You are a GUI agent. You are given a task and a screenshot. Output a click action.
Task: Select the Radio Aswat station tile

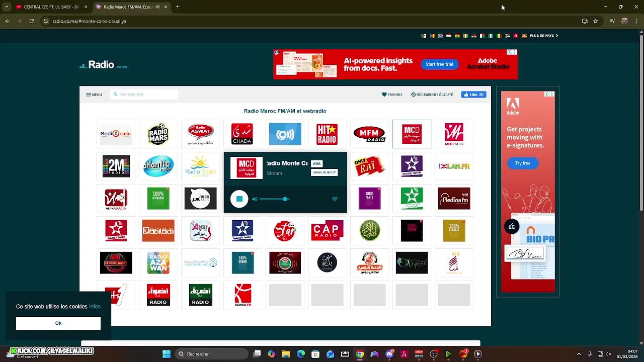[201, 134]
